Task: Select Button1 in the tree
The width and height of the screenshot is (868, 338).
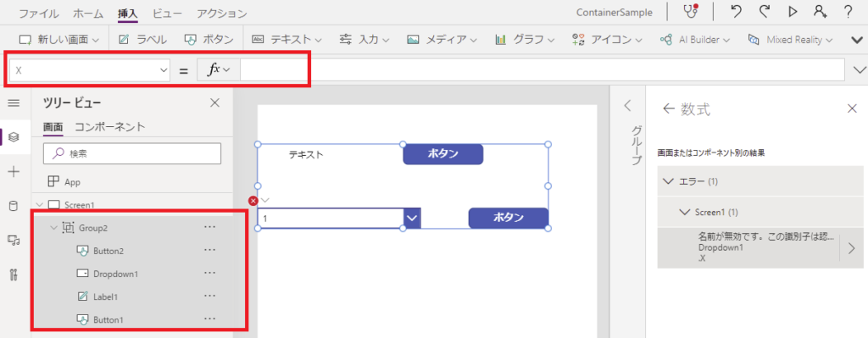Action: pyautogui.click(x=108, y=319)
